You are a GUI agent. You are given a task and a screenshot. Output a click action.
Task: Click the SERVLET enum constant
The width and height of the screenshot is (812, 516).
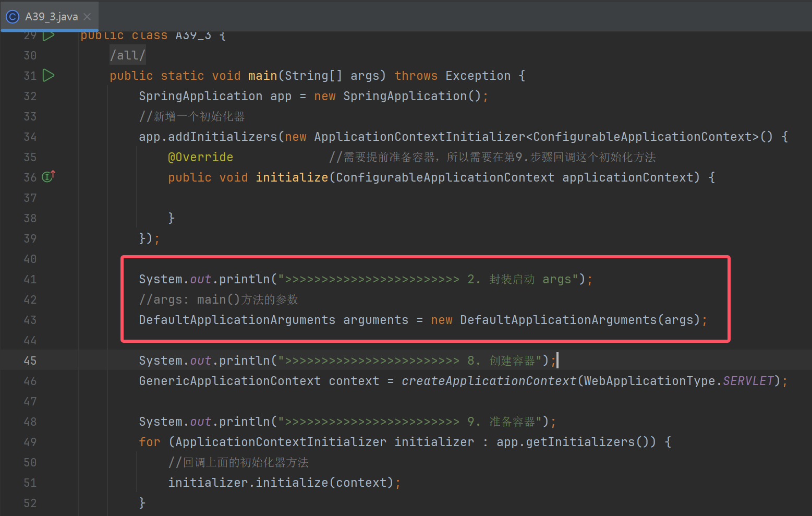point(748,381)
